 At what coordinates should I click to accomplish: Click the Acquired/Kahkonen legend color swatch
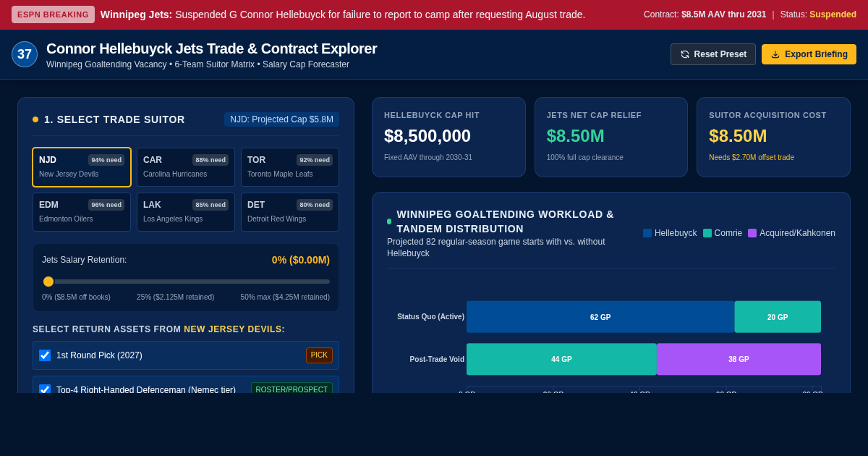752,233
